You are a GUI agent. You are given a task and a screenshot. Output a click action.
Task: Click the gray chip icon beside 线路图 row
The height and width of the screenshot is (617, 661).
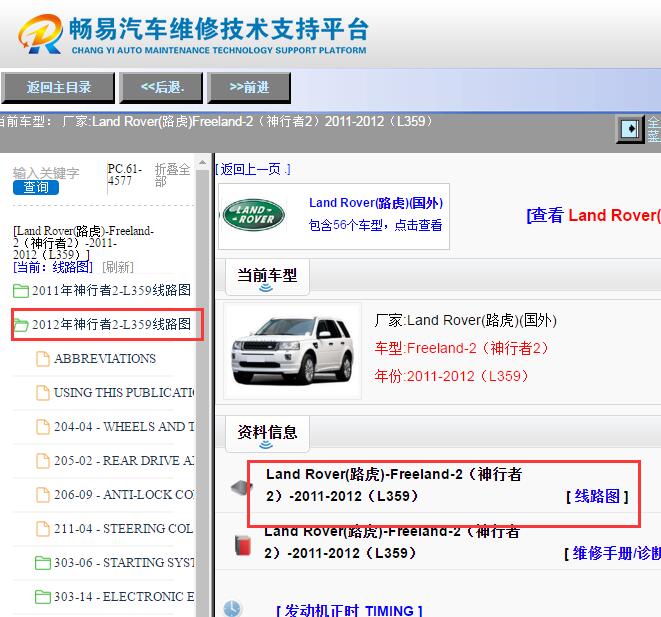[242, 488]
